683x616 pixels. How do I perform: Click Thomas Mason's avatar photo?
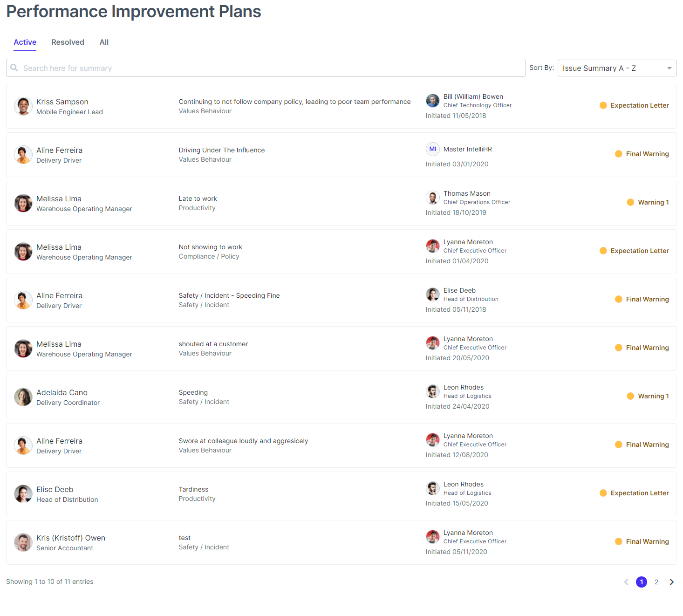432,198
